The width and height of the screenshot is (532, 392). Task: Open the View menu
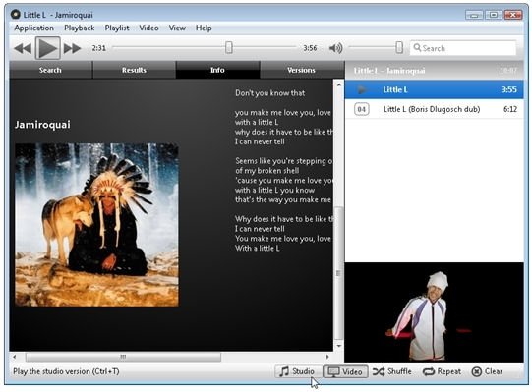(177, 28)
